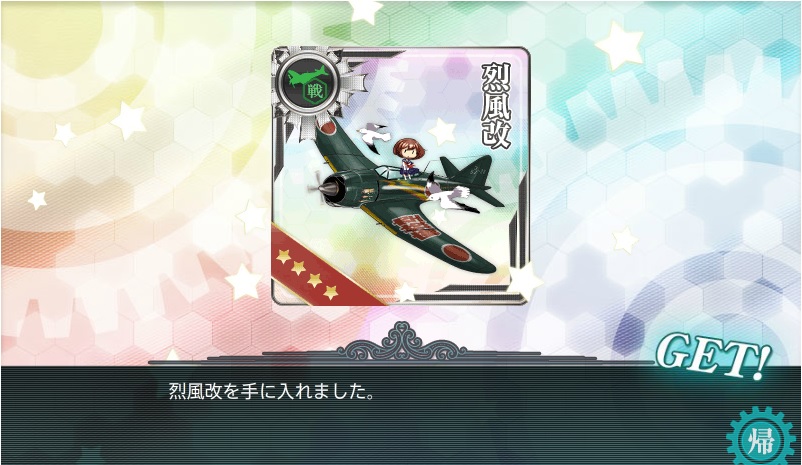Click the seagull above the fairy's head
Screen dimensions: 802x465
pos(374,137)
